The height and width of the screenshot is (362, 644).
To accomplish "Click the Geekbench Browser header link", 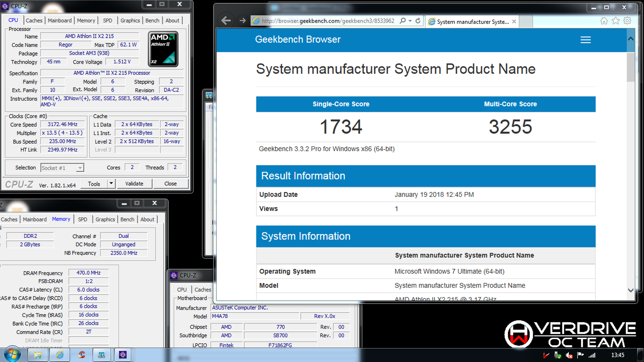I will pos(298,39).
